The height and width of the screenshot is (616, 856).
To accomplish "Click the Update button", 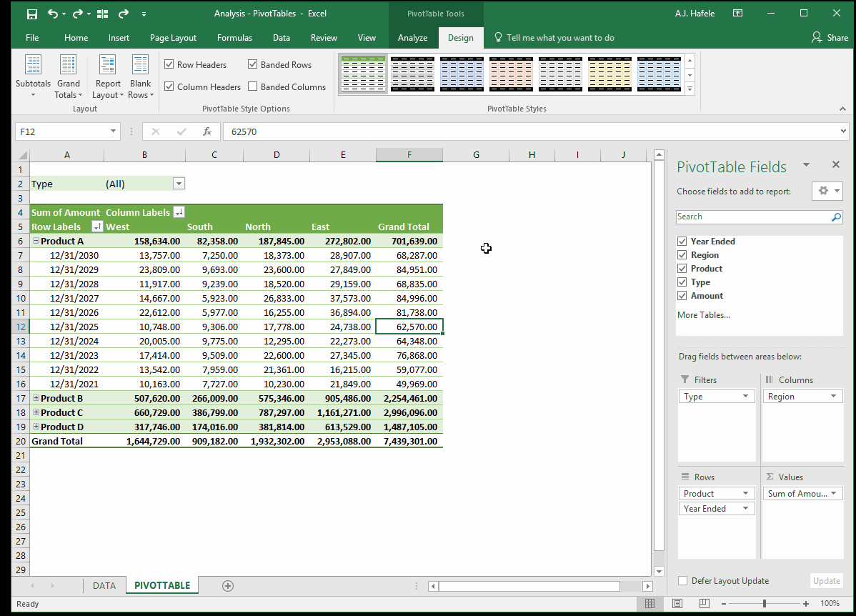I will click(827, 581).
